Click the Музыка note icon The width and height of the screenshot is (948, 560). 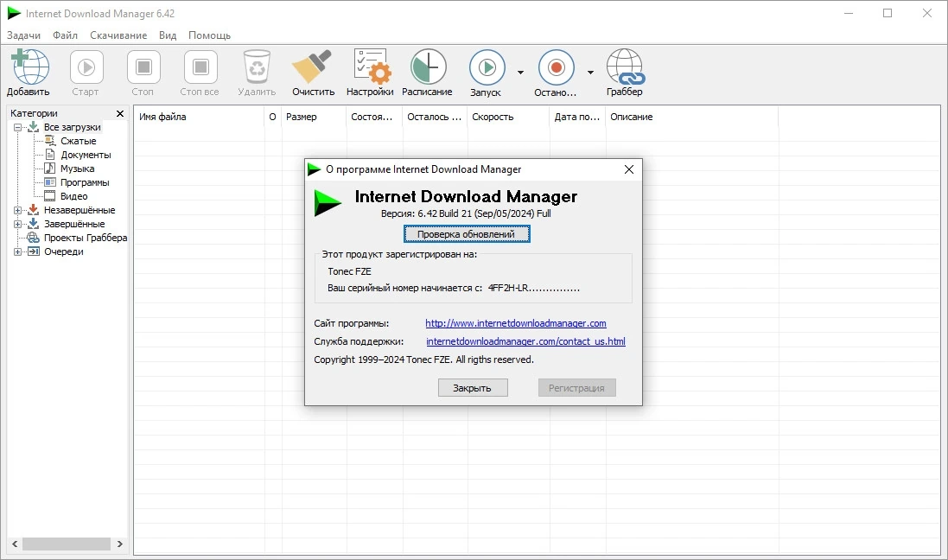(50, 169)
